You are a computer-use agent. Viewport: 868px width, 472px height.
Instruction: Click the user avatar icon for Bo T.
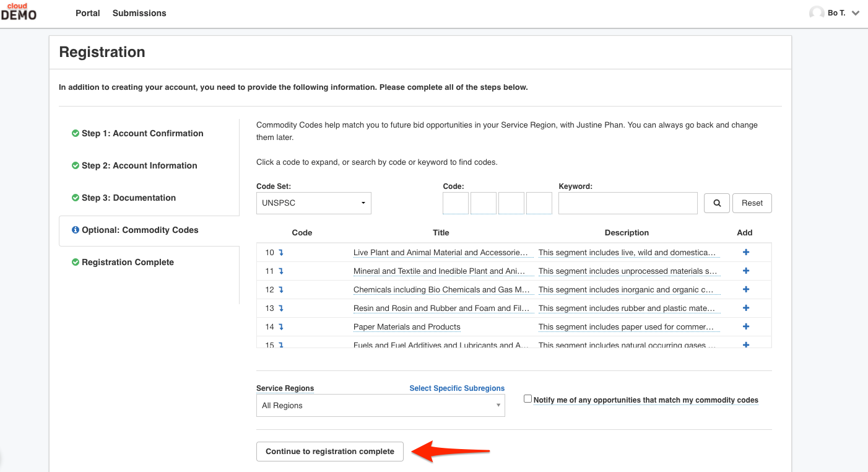817,13
